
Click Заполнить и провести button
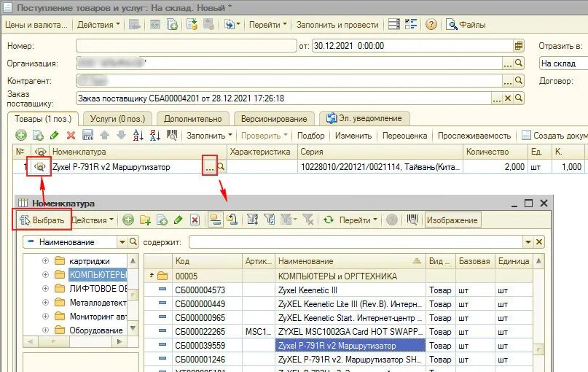337,25
